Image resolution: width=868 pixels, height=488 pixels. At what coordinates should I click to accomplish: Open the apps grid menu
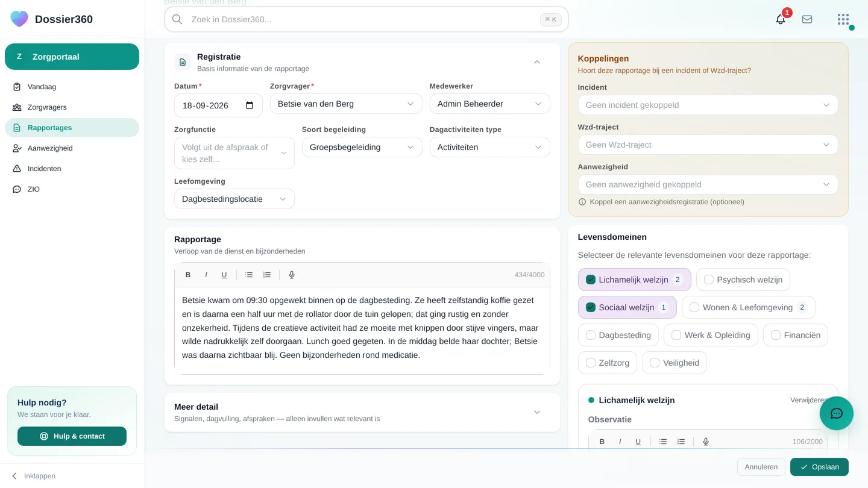[843, 19]
